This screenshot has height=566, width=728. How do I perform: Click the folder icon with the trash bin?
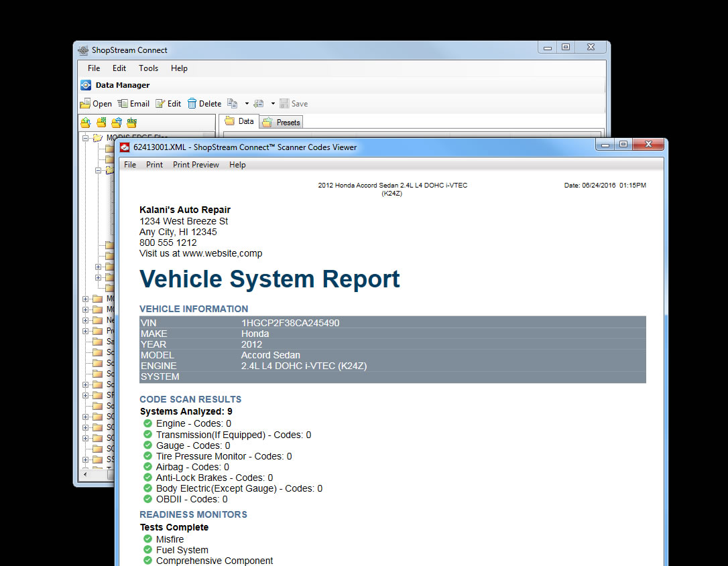pyautogui.click(x=117, y=123)
